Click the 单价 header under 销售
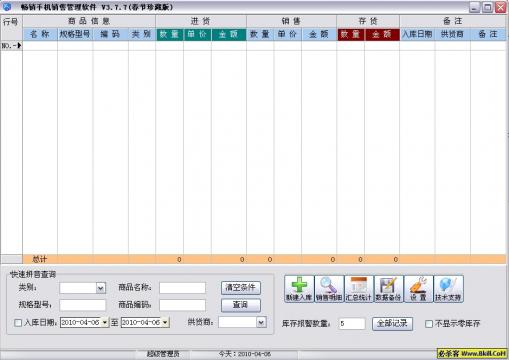The image size is (509, 360). (288, 34)
